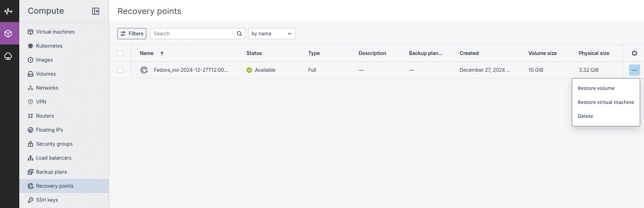Sort by the Type column header
The image size is (644, 208).
(x=314, y=53)
